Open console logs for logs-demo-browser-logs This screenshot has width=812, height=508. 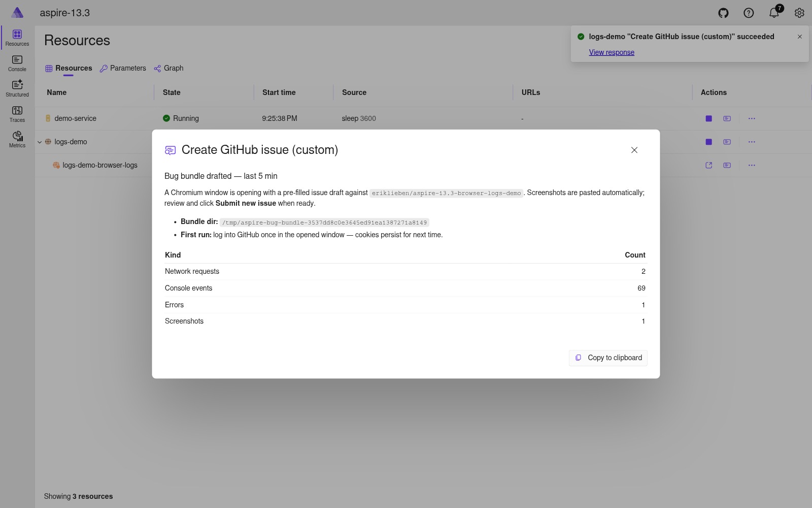coord(727,165)
